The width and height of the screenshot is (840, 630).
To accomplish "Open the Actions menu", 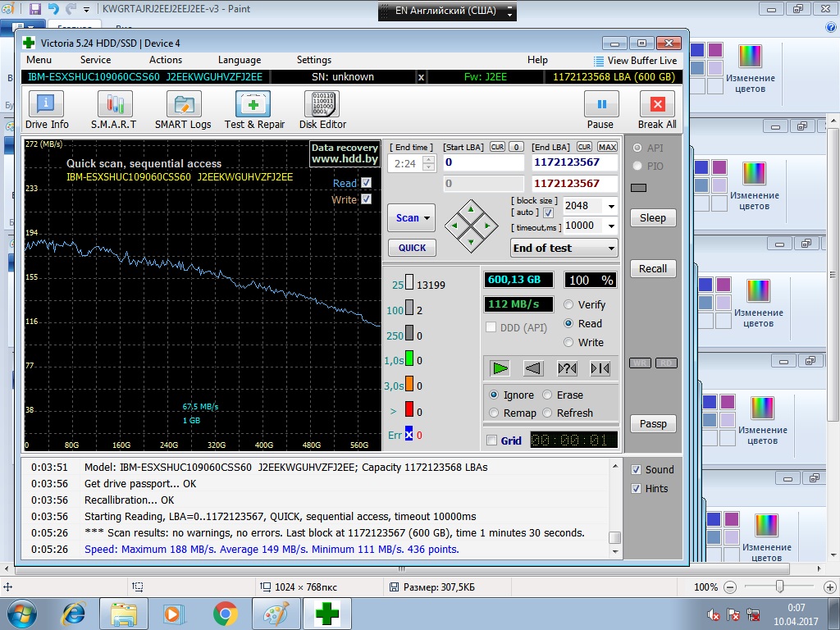I will click(166, 60).
